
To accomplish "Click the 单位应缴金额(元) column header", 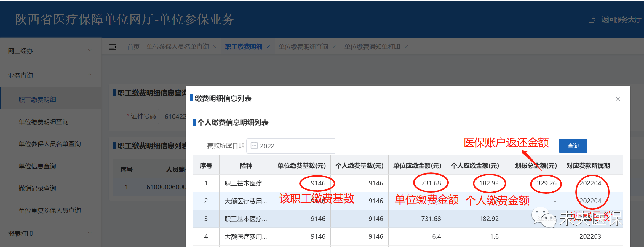I will tap(417, 166).
